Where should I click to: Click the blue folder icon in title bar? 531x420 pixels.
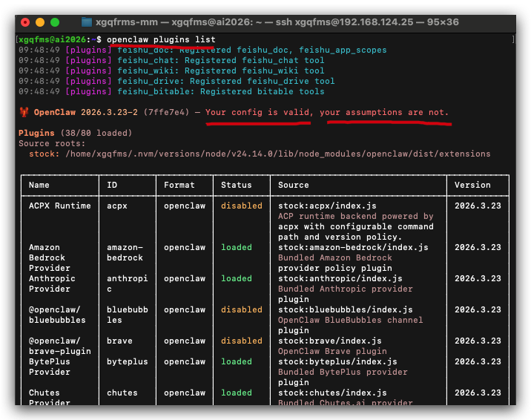point(87,22)
